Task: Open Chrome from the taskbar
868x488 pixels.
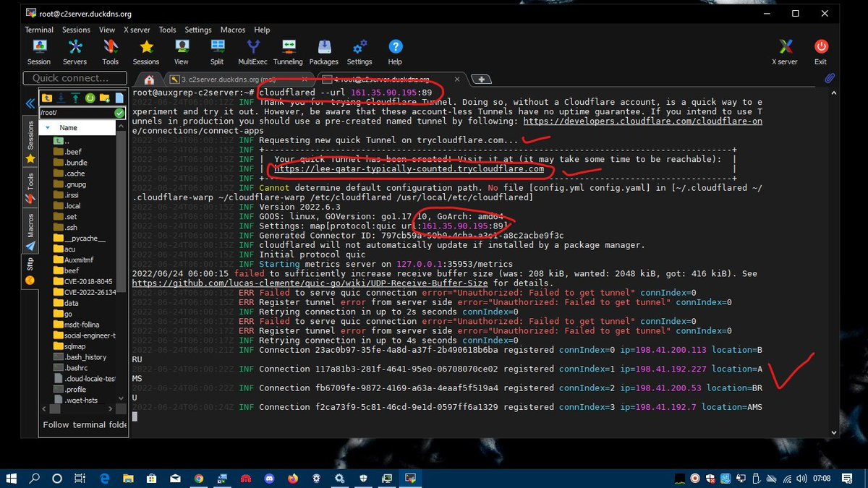Action: coord(198,478)
